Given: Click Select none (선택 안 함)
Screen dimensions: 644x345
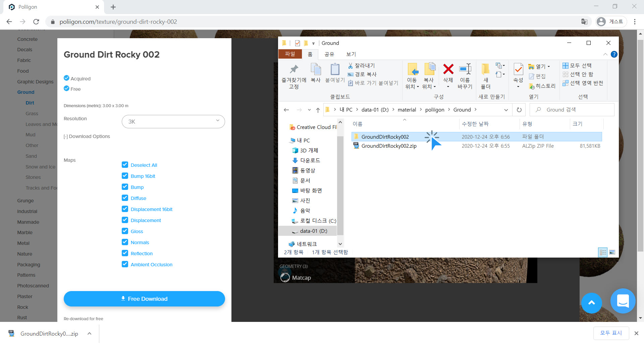Looking at the screenshot, I should 578,74.
